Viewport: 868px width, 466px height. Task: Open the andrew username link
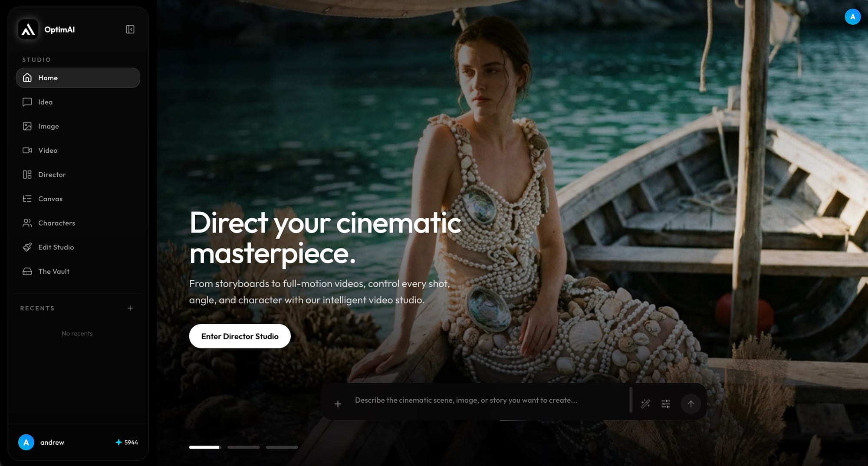(52, 443)
